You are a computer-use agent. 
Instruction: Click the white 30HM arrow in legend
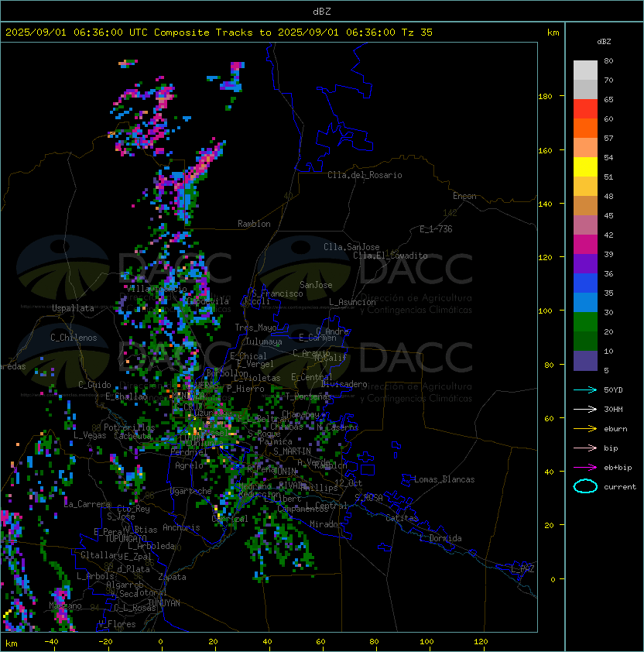[x=585, y=409]
